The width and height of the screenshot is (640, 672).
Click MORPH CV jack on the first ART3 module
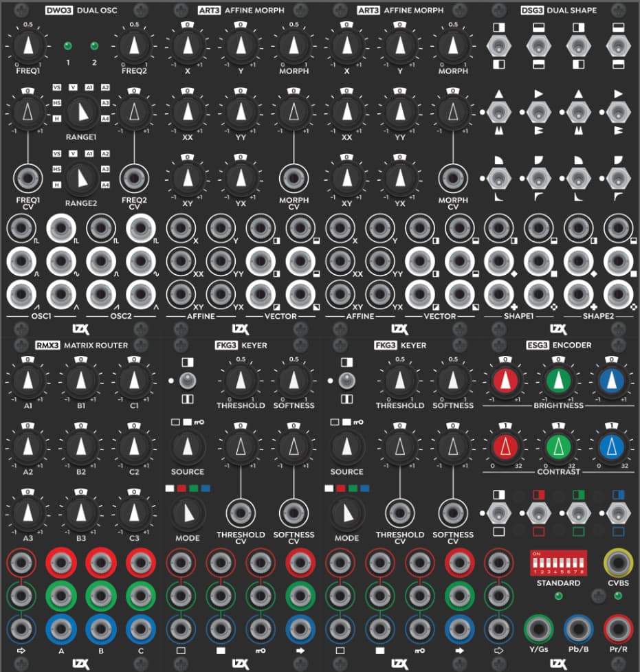tap(294, 178)
